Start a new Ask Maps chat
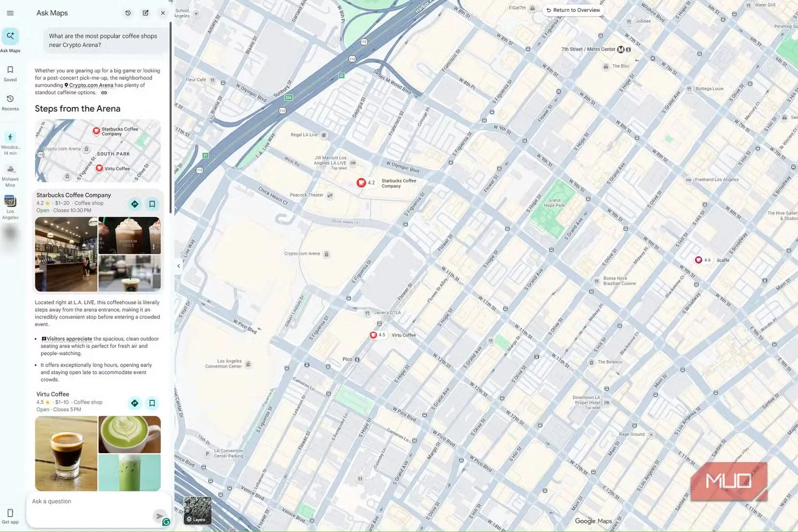The width and height of the screenshot is (798, 532). click(146, 13)
